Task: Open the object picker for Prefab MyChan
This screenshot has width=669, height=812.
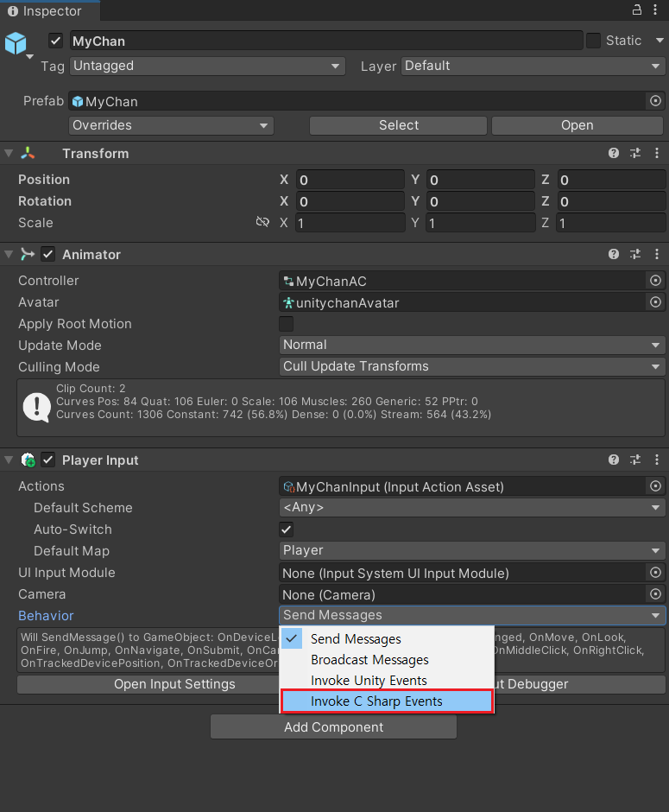Action: point(655,101)
